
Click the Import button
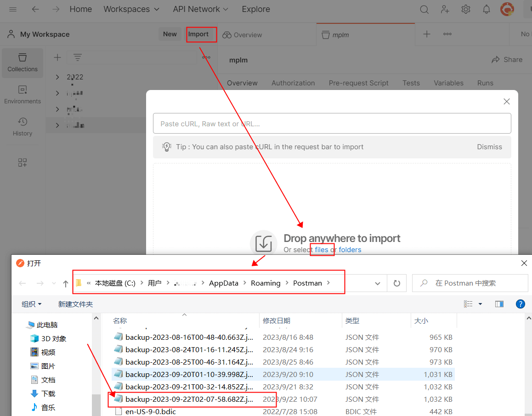click(198, 34)
